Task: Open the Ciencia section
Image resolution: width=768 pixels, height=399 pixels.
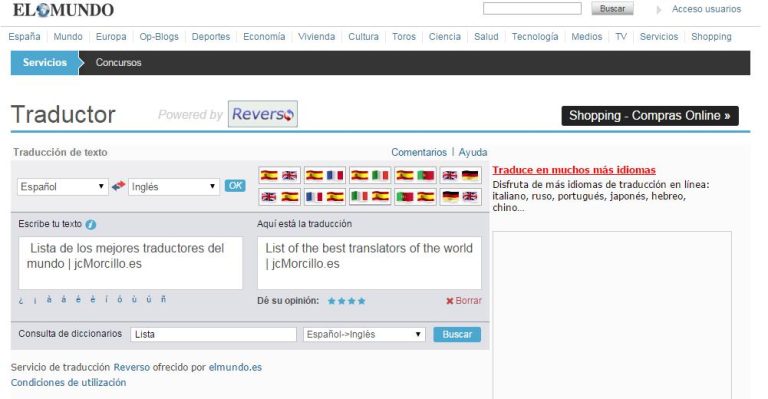Action: click(x=445, y=37)
